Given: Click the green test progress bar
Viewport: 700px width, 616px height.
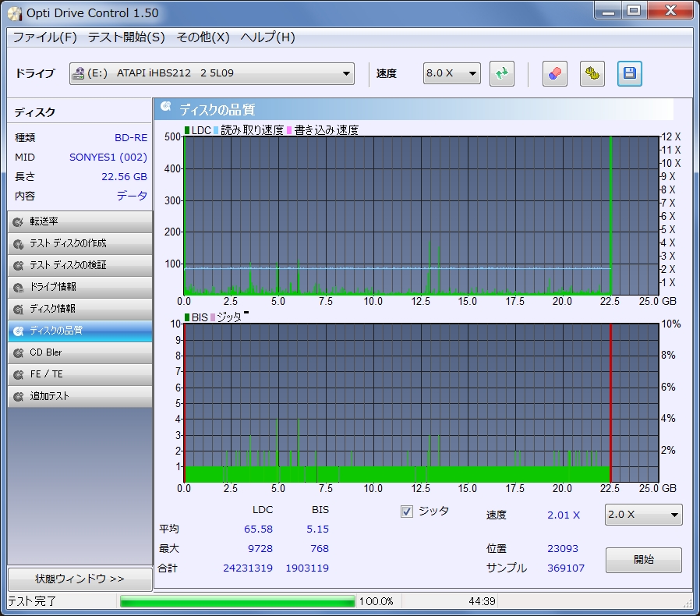Looking at the screenshot, I should pyautogui.click(x=237, y=601).
